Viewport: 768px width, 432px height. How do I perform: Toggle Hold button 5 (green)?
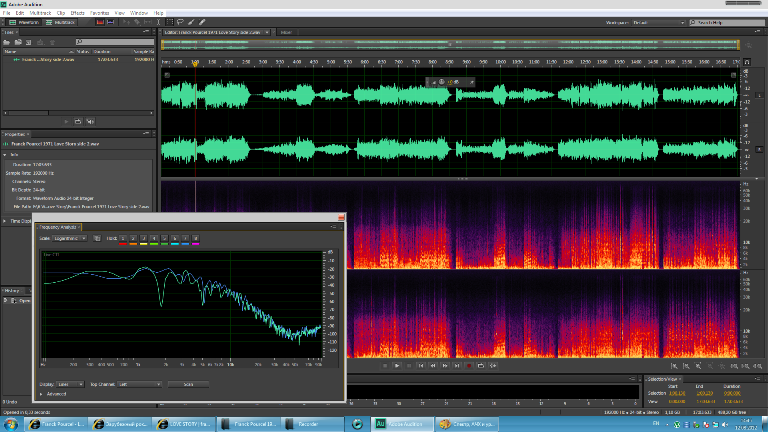(x=165, y=239)
